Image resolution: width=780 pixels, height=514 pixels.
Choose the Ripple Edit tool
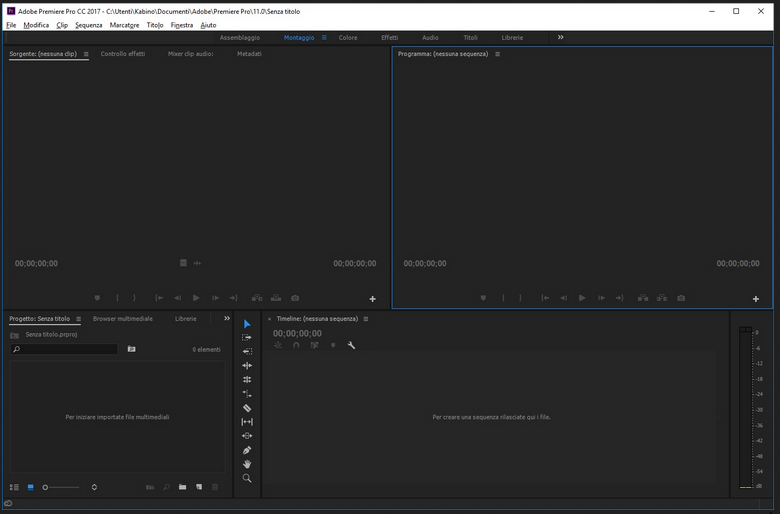[x=247, y=366]
